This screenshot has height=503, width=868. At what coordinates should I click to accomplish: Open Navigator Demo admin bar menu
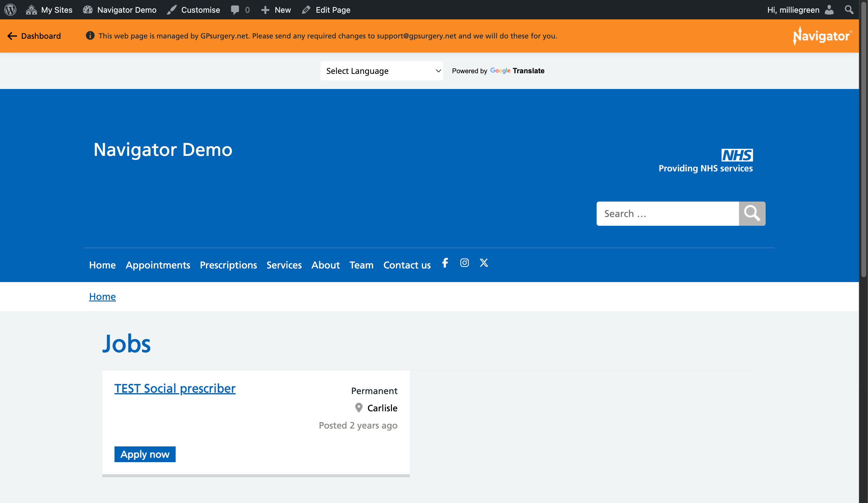(120, 10)
